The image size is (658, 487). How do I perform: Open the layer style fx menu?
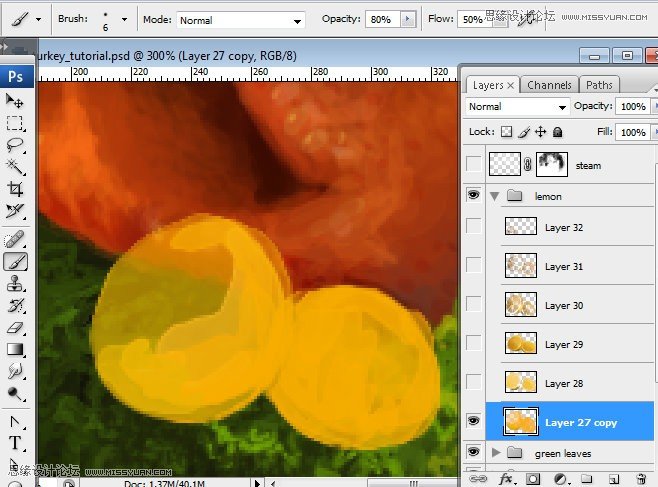coord(507,479)
